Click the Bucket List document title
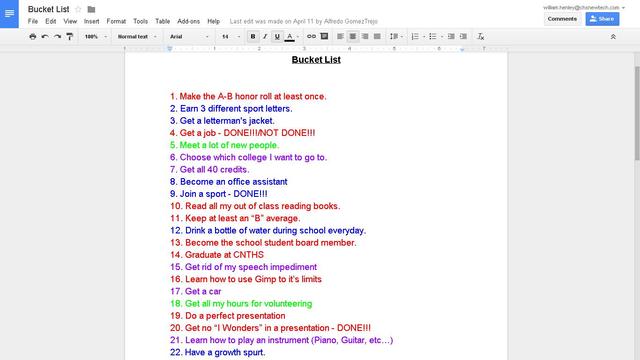The height and width of the screenshot is (360, 640). [49, 9]
